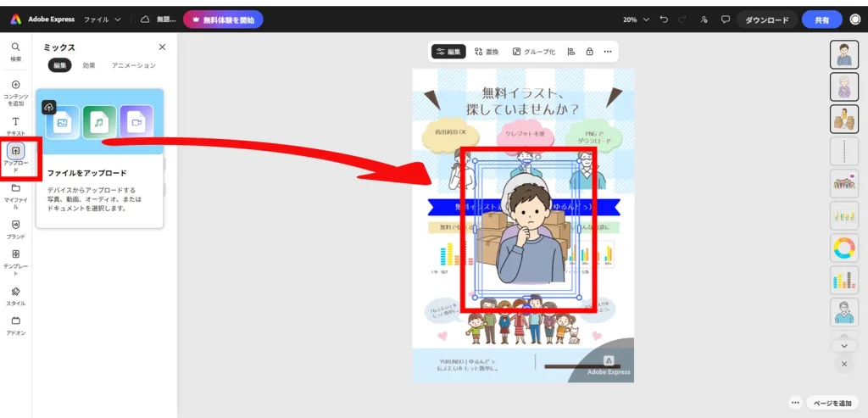This screenshot has width=868, height=418.
Task: Click the Adobe Express home logo
Action: (x=15, y=20)
